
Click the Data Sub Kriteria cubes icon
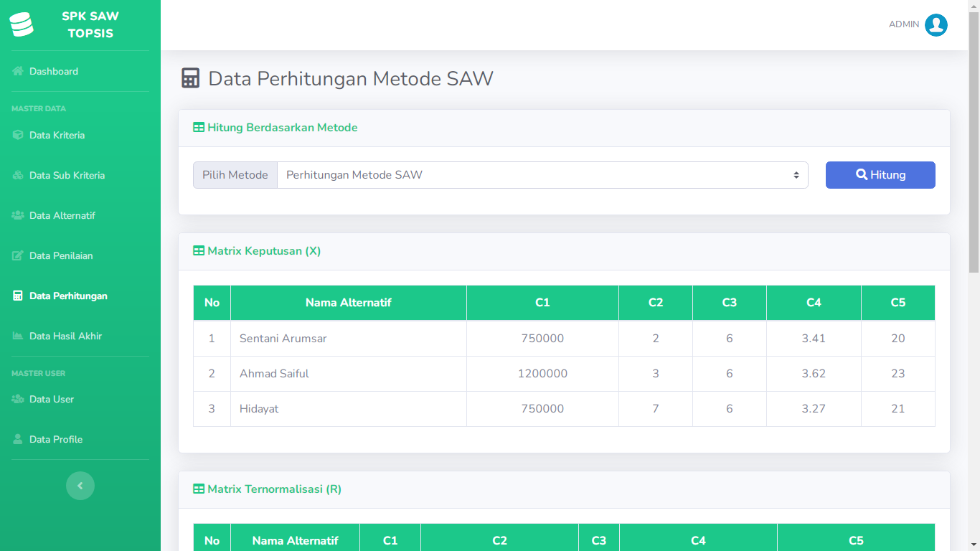click(x=18, y=175)
